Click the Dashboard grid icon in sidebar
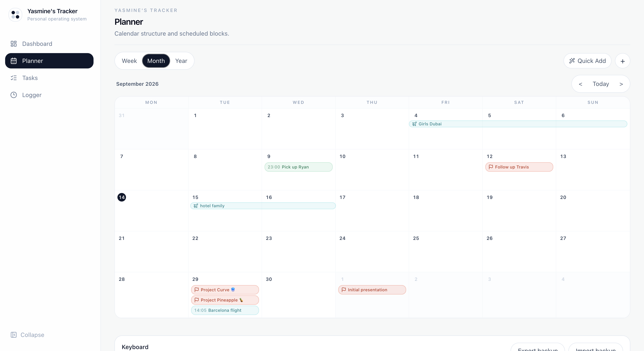 (13, 44)
